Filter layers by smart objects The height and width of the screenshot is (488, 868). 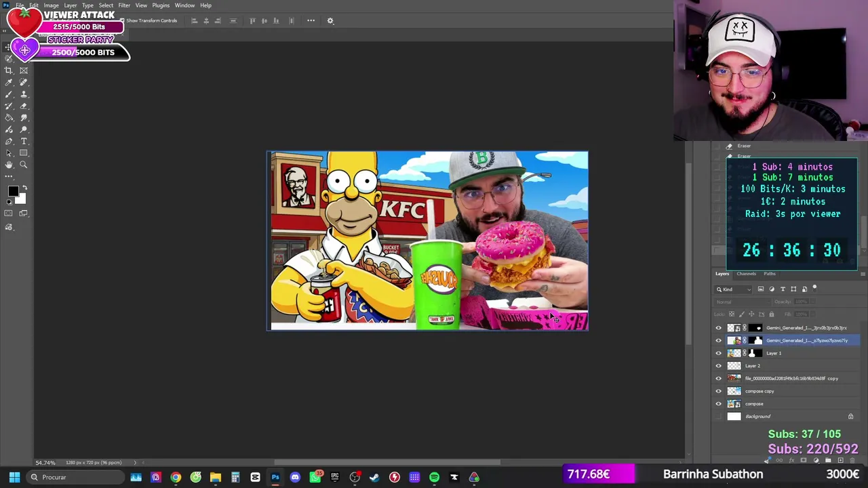(x=804, y=289)
